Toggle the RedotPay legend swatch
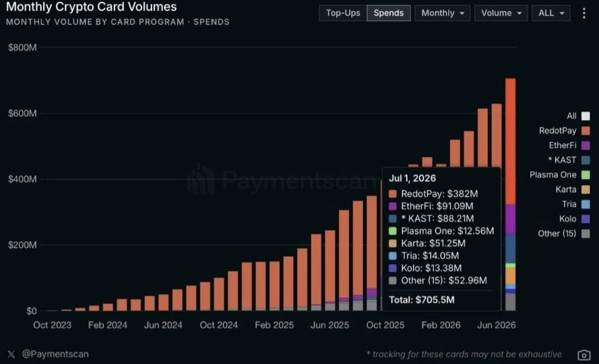The height and width of the screenshot is (364, 599). click(x=586, y=131)
